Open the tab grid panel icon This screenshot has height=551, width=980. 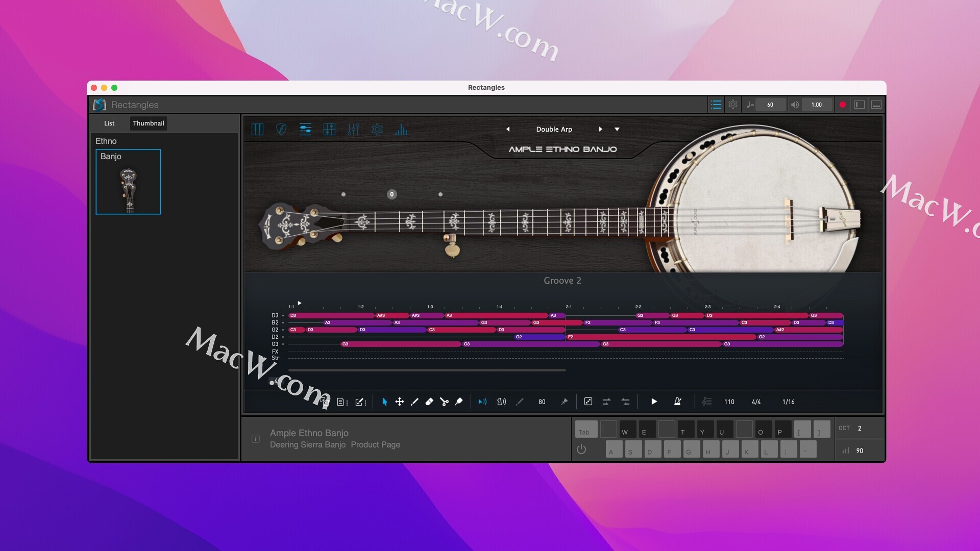pos(329,130)
